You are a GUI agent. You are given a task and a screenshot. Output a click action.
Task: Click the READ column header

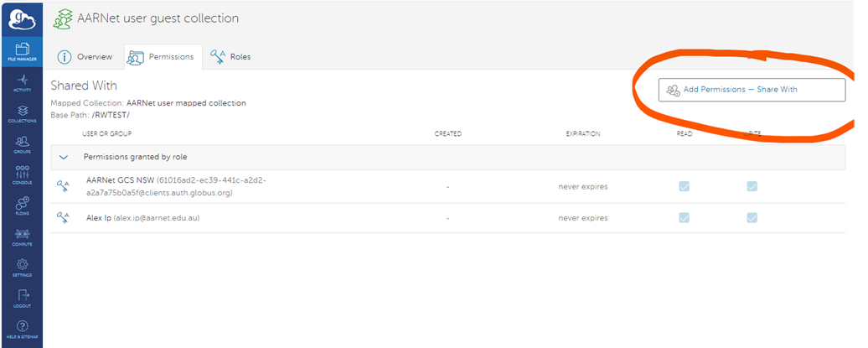tap(685, 134)
